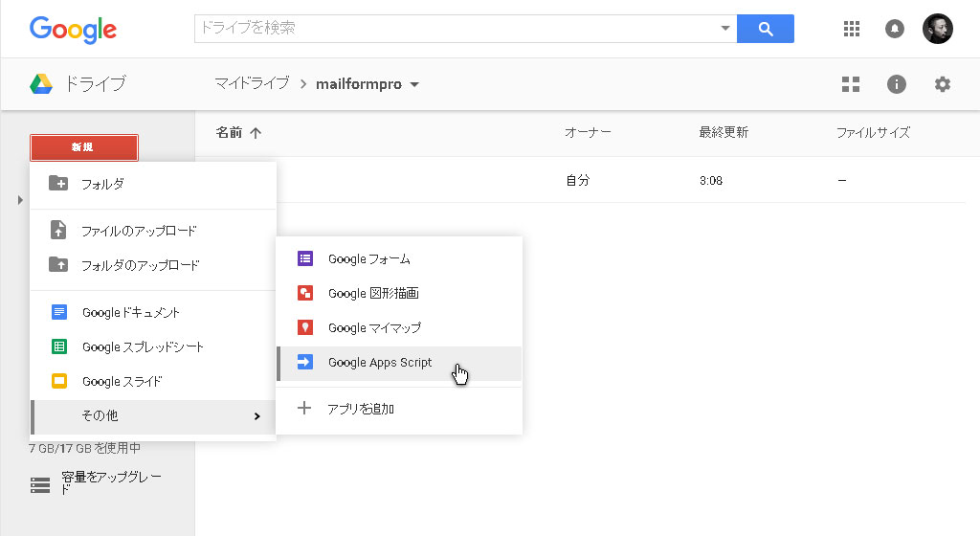Create a new Google スプレッドシート
The image size is (980, 536).
[x=143, y=347]
